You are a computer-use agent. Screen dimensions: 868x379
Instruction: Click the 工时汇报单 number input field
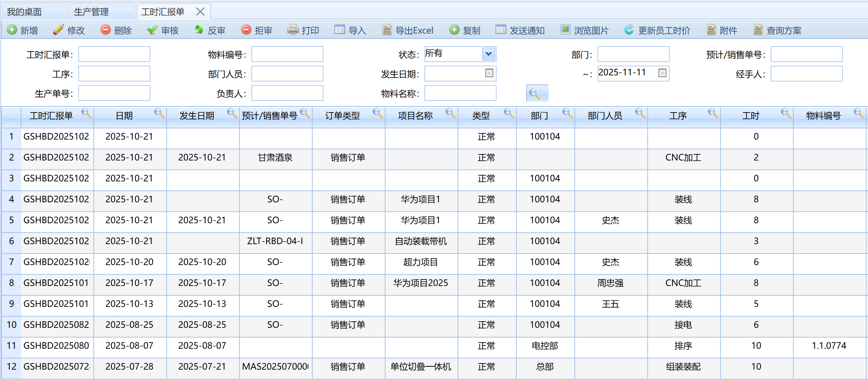pyautogui.click(x=114, y=54)
